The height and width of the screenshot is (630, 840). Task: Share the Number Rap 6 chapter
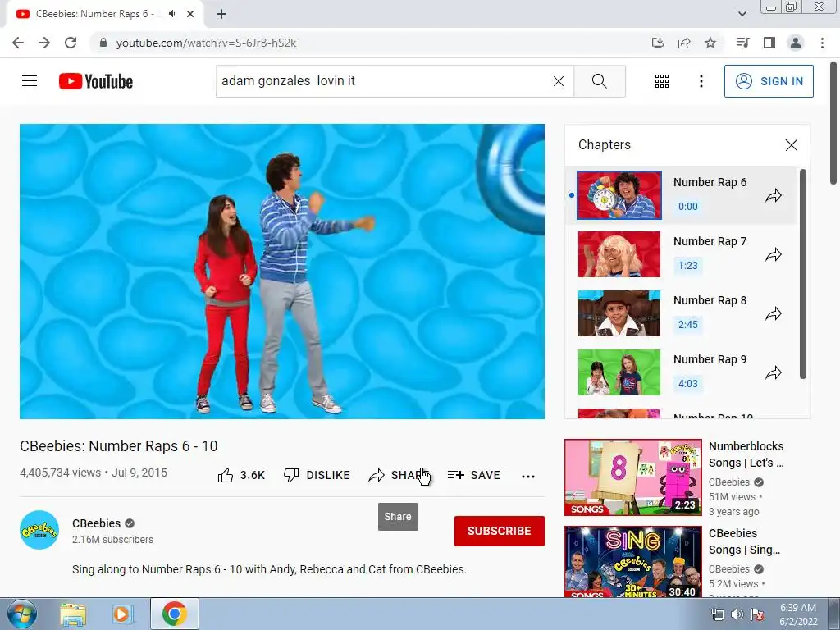click(x=773, y=195)
